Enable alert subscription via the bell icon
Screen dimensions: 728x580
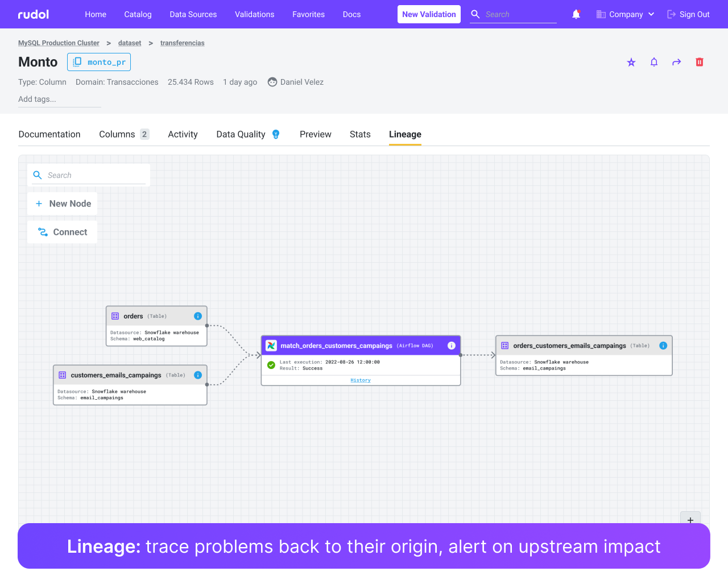click(653, 62)
